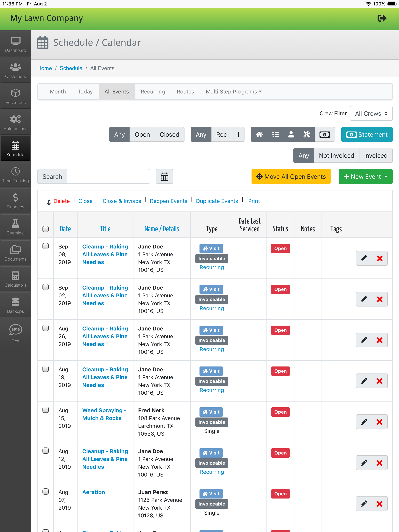399x532 pixels.
Task: Click the person filter icon
Action: (291, 134)
